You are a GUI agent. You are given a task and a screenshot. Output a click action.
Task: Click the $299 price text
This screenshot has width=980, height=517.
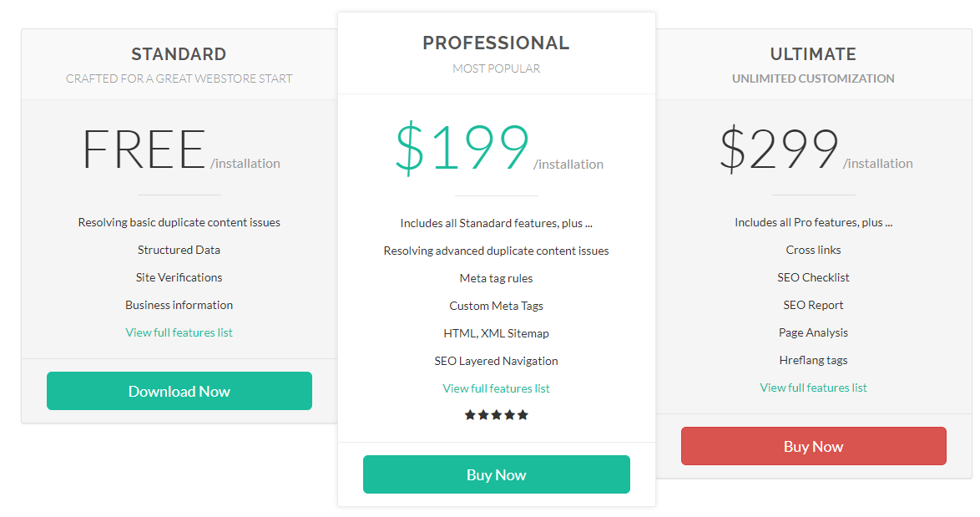tap(779, 149)
